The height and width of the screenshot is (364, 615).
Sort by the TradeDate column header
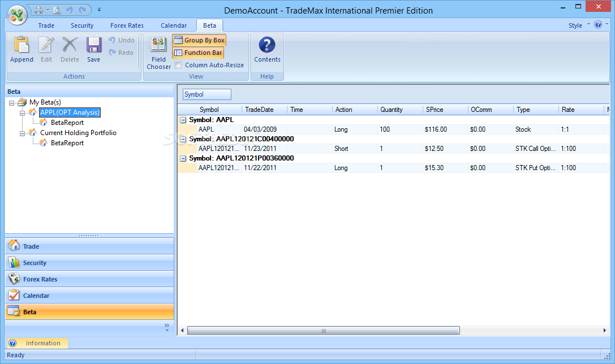point(264,110)
